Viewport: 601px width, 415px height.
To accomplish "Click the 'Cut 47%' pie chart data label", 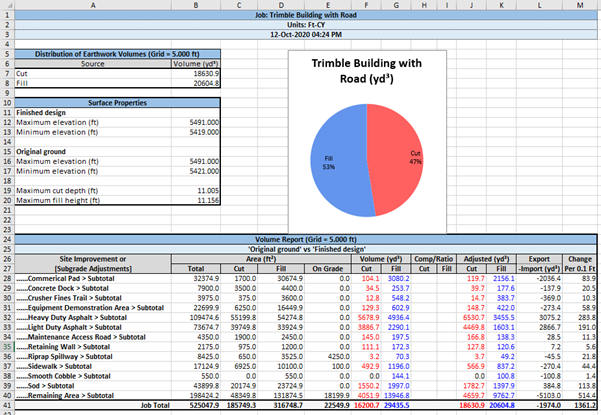I will pos(415,157).
